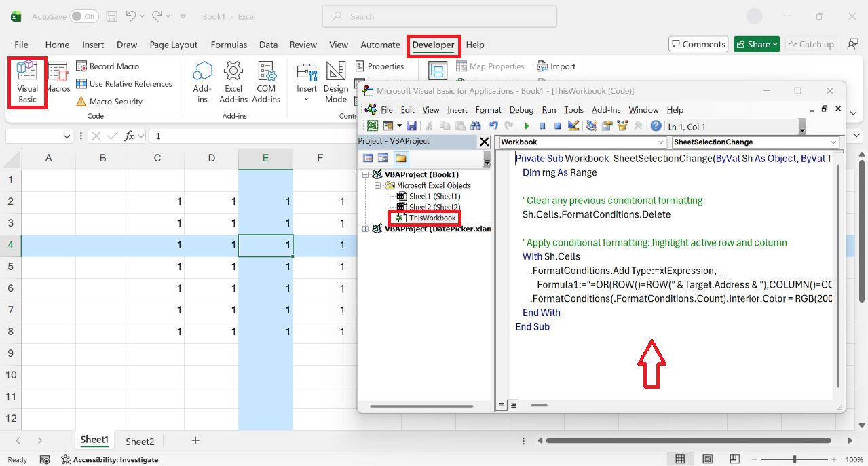Screen dimensions: 868x466
Task: Click Find binoculars icon in VBA toolbar
Action: 475,125
